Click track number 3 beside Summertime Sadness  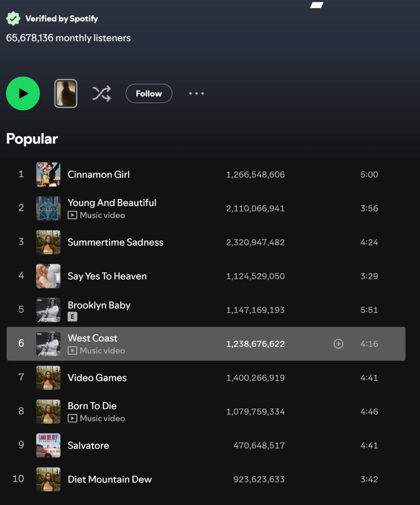[21, 241]
